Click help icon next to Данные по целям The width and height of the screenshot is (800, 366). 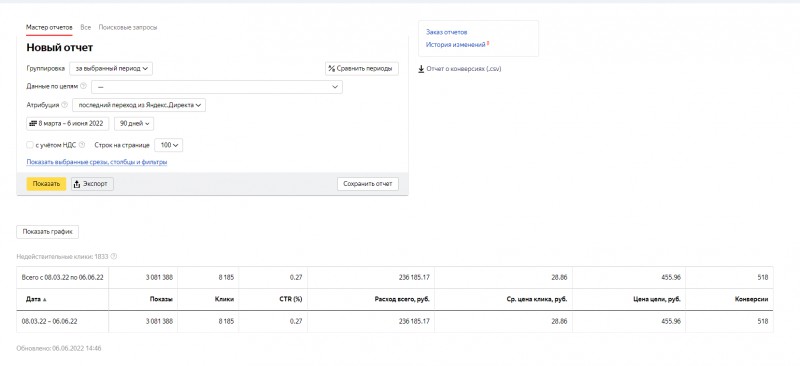coord(84,86)
